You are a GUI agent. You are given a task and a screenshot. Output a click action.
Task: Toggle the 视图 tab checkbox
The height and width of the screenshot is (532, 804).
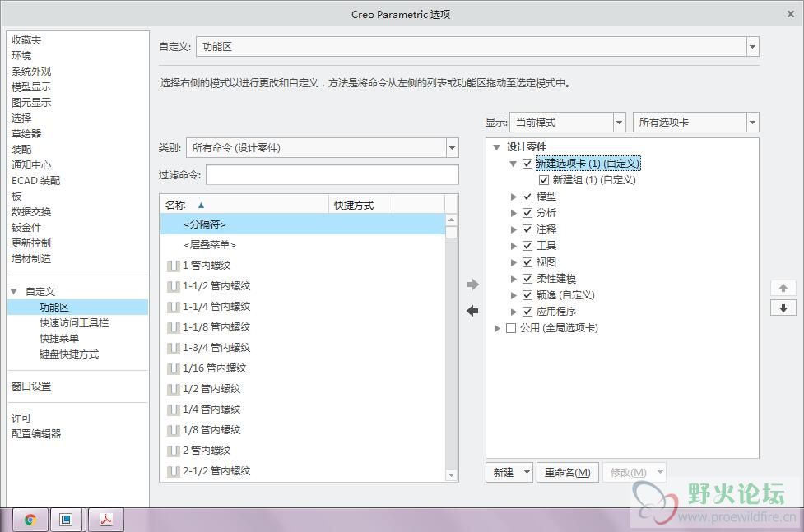527,262
